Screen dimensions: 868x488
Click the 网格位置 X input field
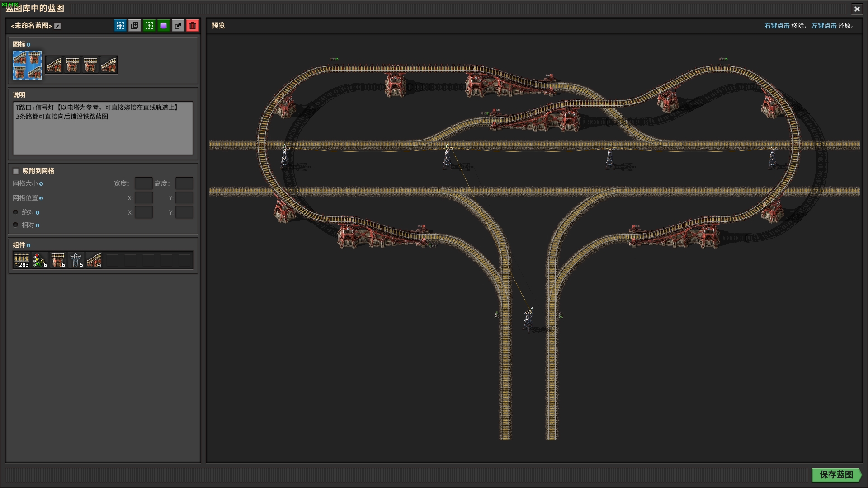[x=144, y=198]
